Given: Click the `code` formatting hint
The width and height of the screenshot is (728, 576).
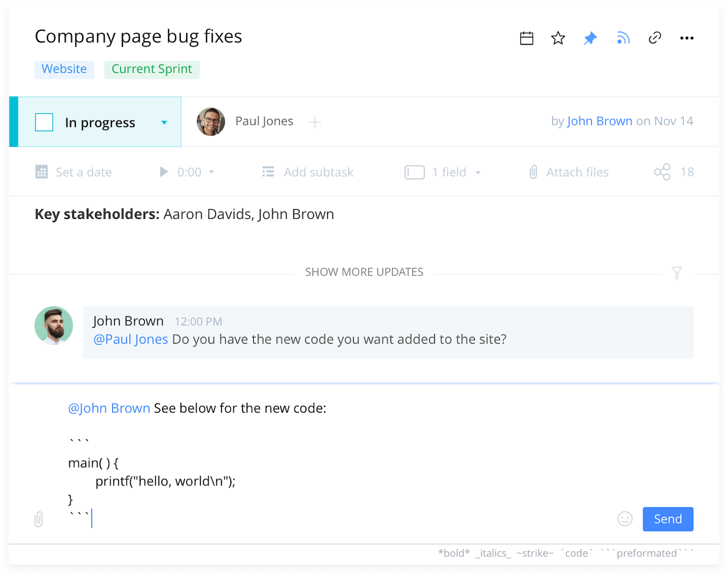Looking at the screenshot, I should click(577, 553).
